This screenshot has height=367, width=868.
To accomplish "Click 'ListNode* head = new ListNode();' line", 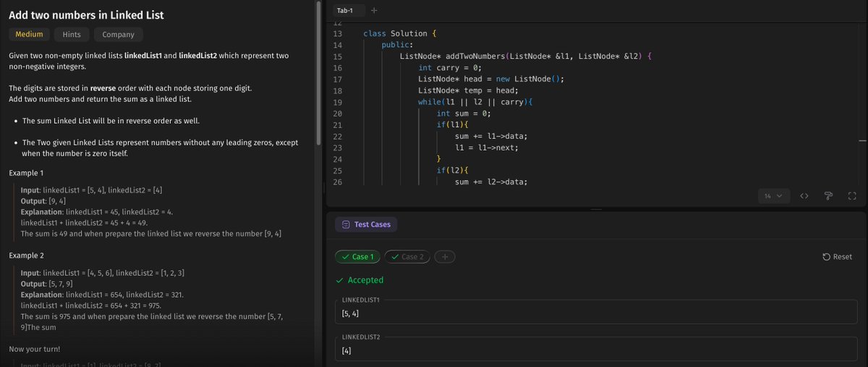I will (491, 80).
